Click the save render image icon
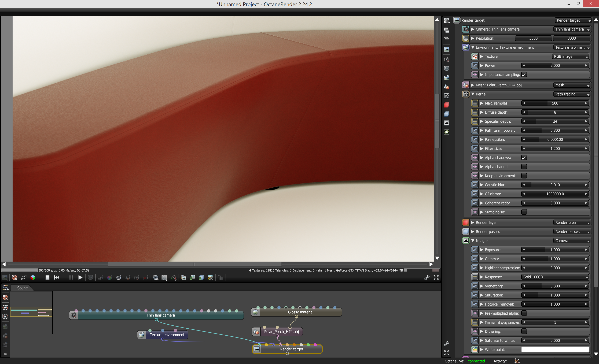 pos(193,277)
